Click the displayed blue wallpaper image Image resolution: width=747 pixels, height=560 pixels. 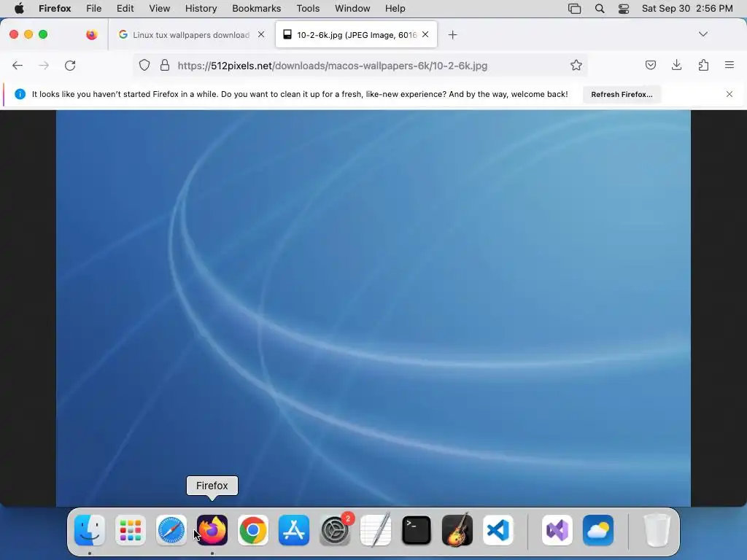coord(373,308)
